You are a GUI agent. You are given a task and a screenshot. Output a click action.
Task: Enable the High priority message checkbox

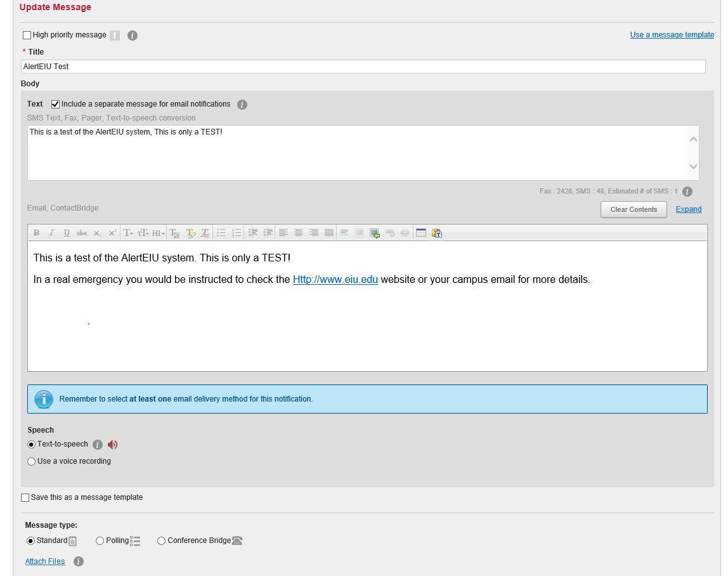(x=27, y=36)
